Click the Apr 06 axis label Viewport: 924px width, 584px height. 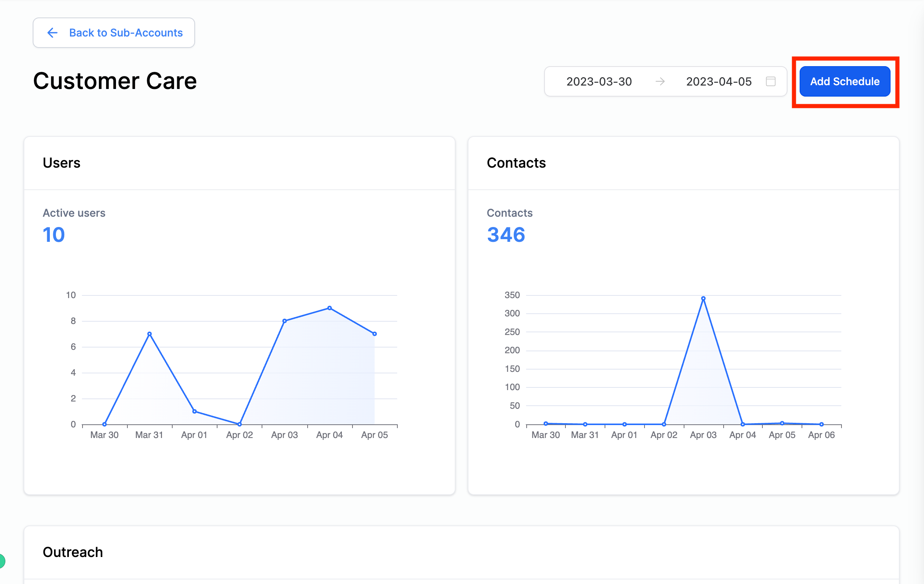click(x=822, y=435)
